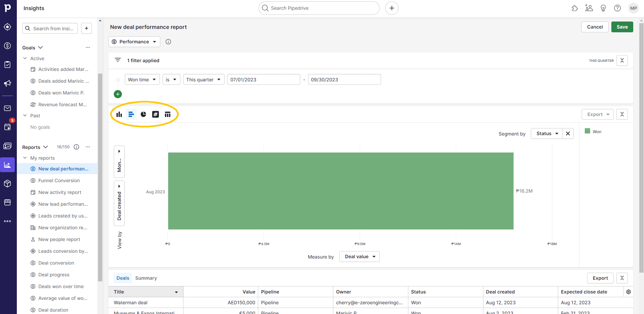644x314 pixels.
Task: Click the info icon beside Performance dropdown
Action: pyautogui.click(x=168, y=42)
